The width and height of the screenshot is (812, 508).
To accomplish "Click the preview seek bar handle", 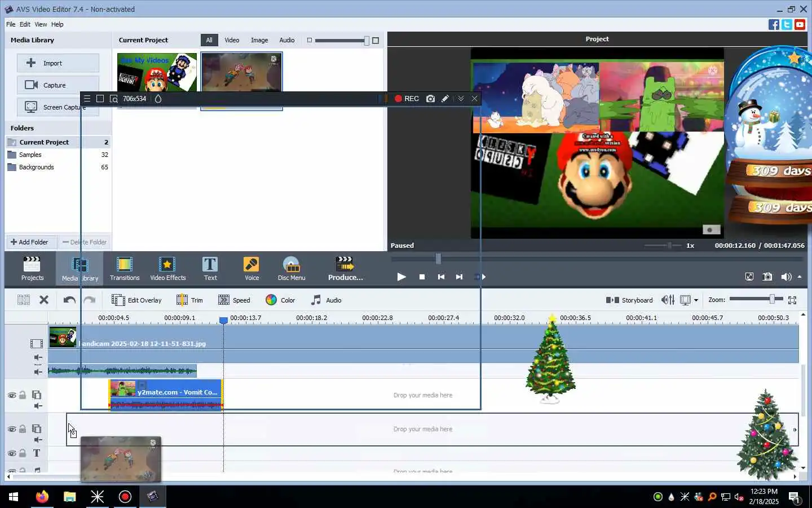I will (438, 259).
